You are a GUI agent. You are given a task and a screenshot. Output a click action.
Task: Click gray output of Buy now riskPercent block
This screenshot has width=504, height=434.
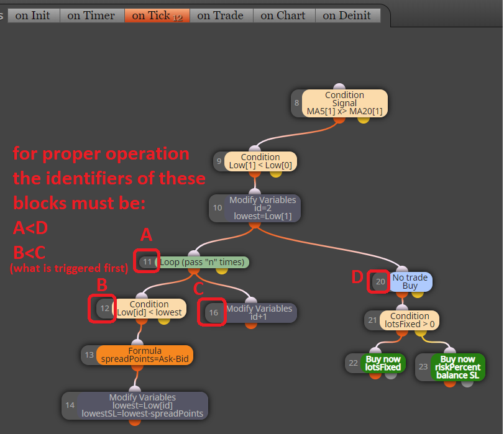467,384
